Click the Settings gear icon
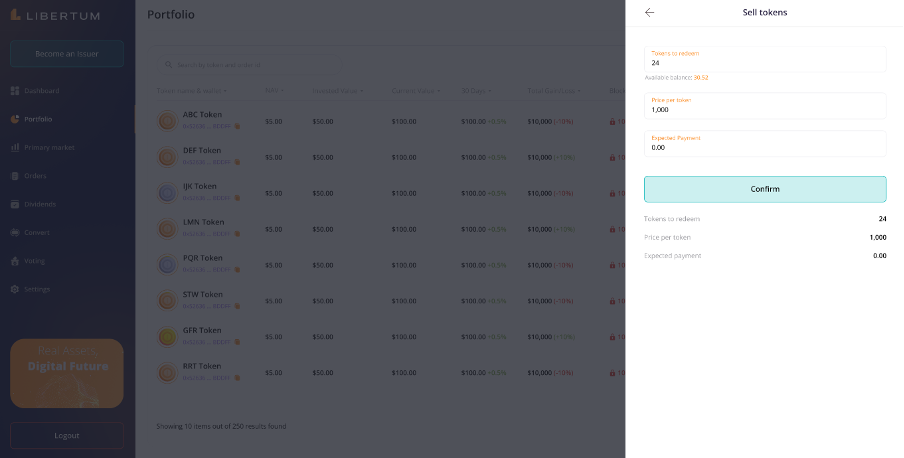 (x=15, y=289)
